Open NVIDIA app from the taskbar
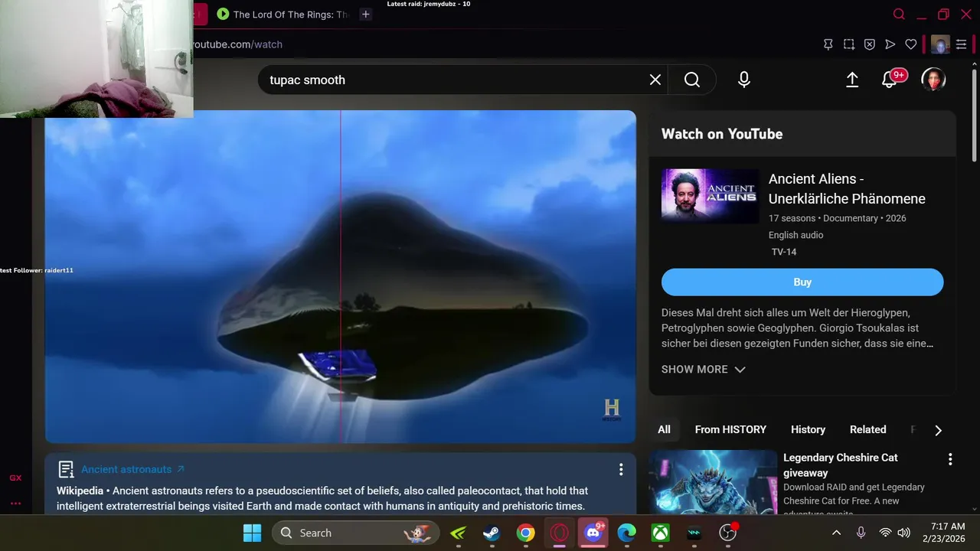 click(459, 533)
